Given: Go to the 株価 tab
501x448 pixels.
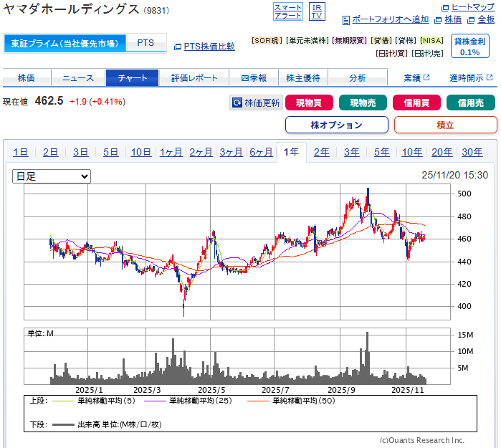Looking at the screenshot, I should [x=27, y=77].
